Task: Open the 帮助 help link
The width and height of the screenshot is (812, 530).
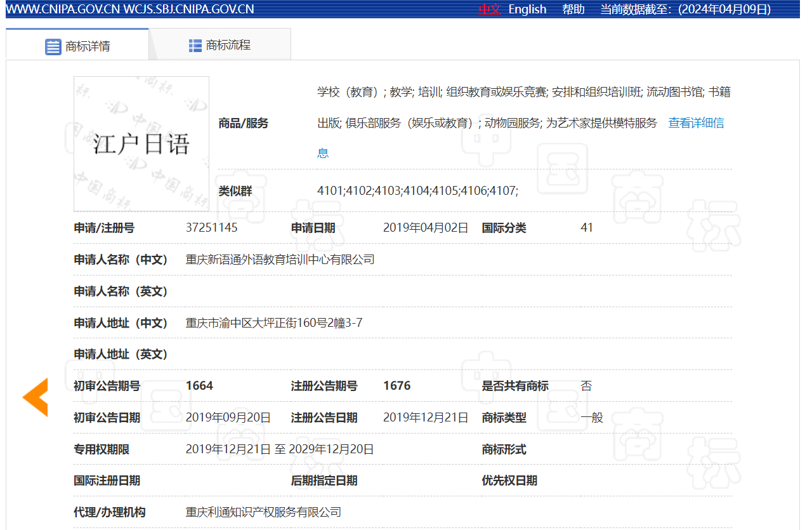Action: click(x=573, y=9)
